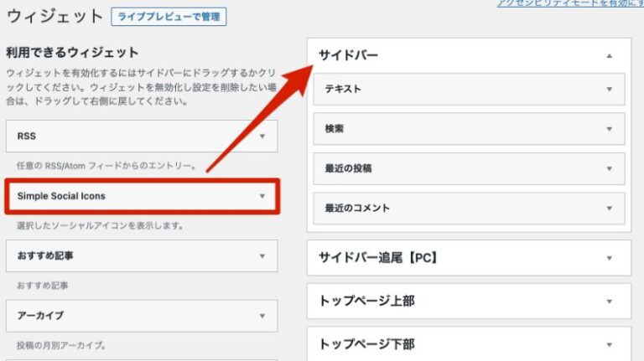Expand the Simple Social Icons widget arrow

click(x=262, y=196)
